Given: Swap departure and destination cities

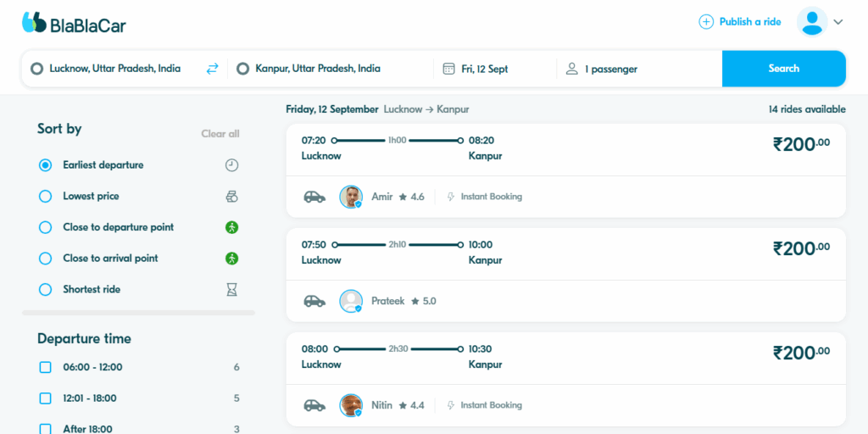Looking at the screenshot, I should (212, 69).
